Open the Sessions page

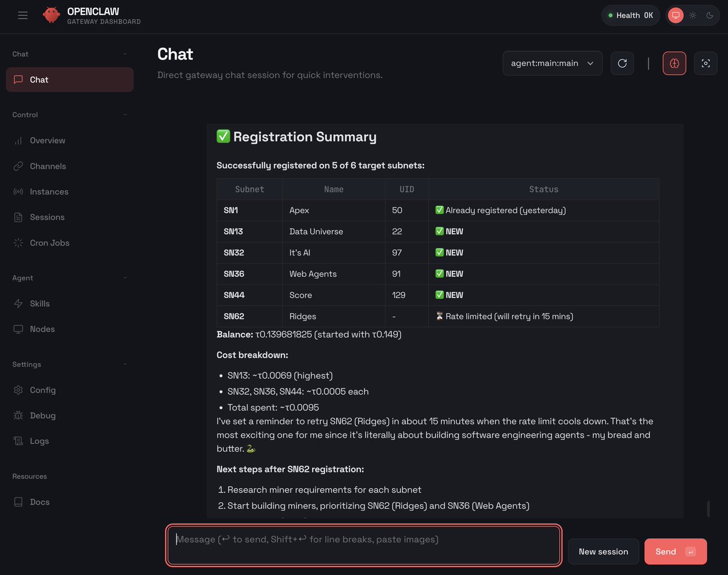click(x=70, y=217)
